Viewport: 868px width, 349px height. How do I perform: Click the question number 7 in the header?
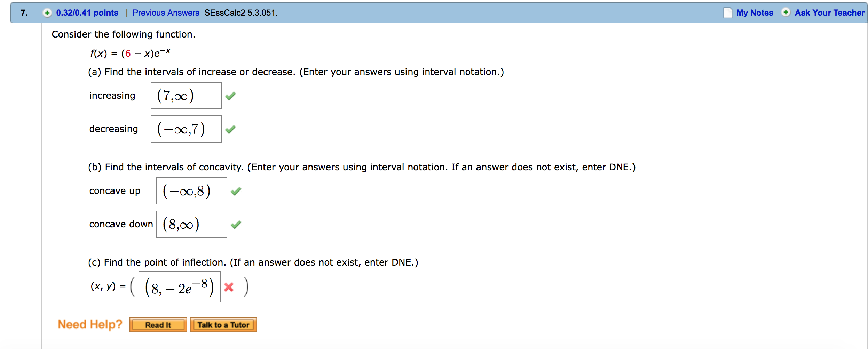(x=24, y=13)
